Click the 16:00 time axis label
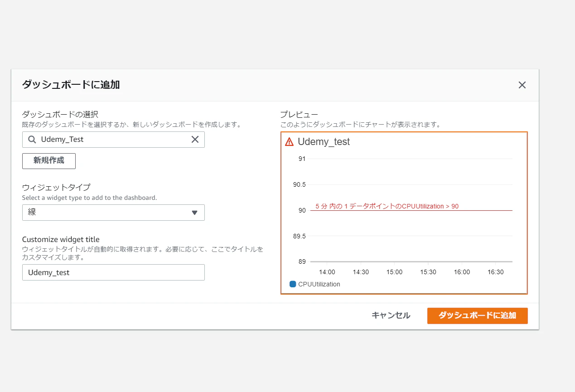 point(462,272)
